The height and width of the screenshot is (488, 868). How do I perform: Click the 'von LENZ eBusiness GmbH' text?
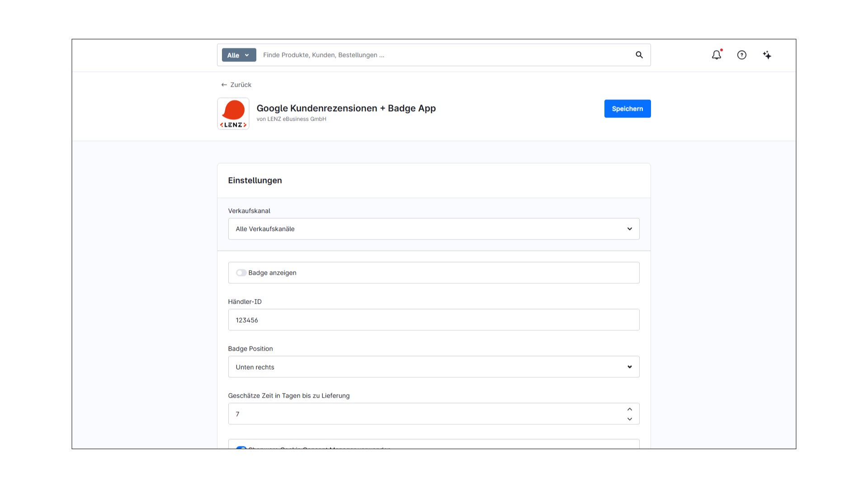click(x=291, y=119)
